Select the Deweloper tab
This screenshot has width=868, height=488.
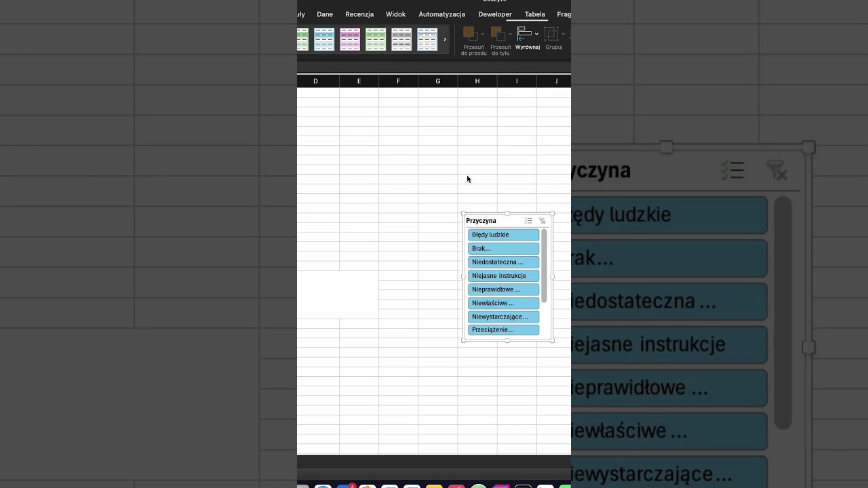point(495,14)
